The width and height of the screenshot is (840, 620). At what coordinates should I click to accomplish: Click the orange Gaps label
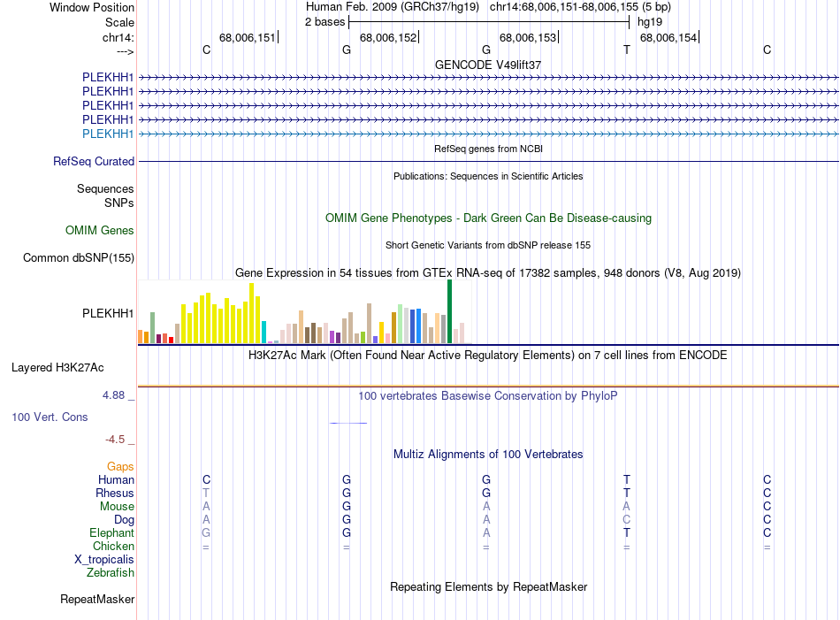tap(120, 467)
